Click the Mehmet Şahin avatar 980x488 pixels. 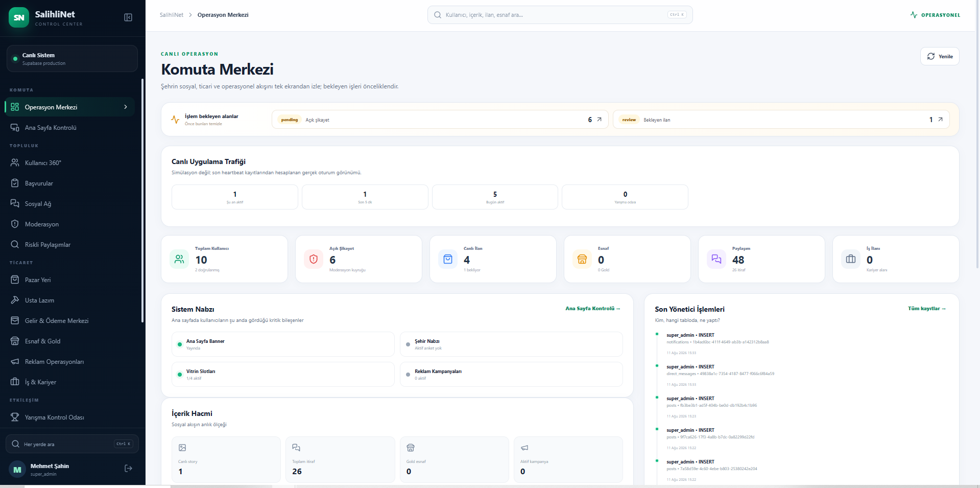(17, 470)
